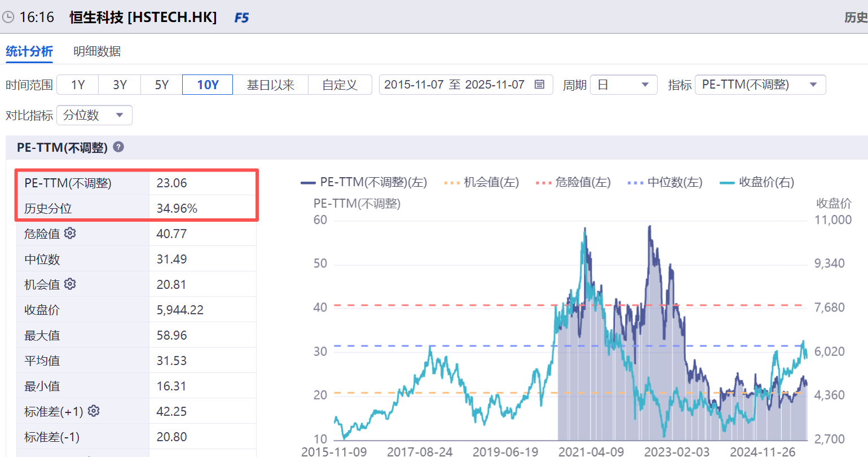The height and width of the screenshot is (457, 868).
Task: Open the gear settings for 机会值
Action: 70,284
